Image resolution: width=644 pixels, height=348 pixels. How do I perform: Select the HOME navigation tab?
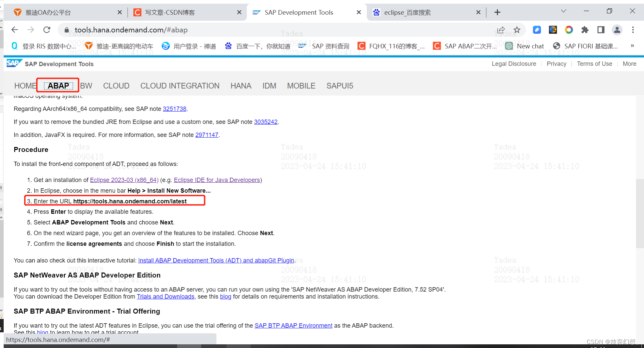(x=25, y=86)
